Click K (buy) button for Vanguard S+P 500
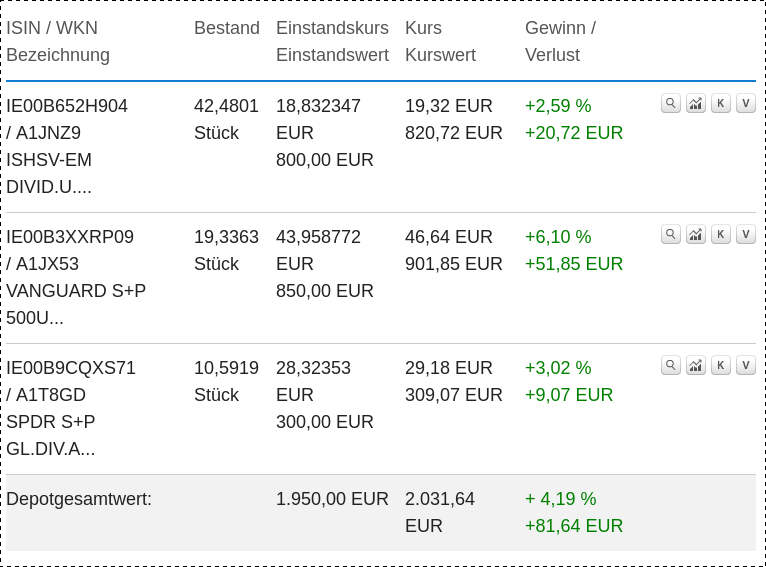Image resolution: width=766 pixels, height=567 pixels. pyautogui.click(x=721, y=234)
